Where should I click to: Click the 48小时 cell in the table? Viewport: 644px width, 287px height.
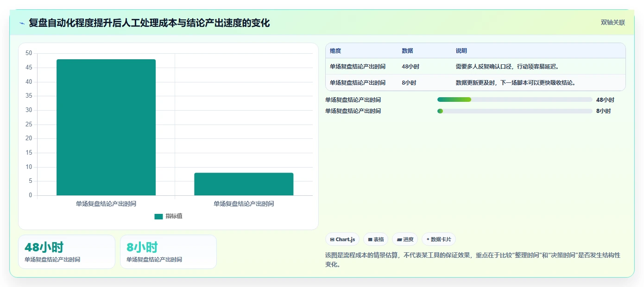point(410,67)
